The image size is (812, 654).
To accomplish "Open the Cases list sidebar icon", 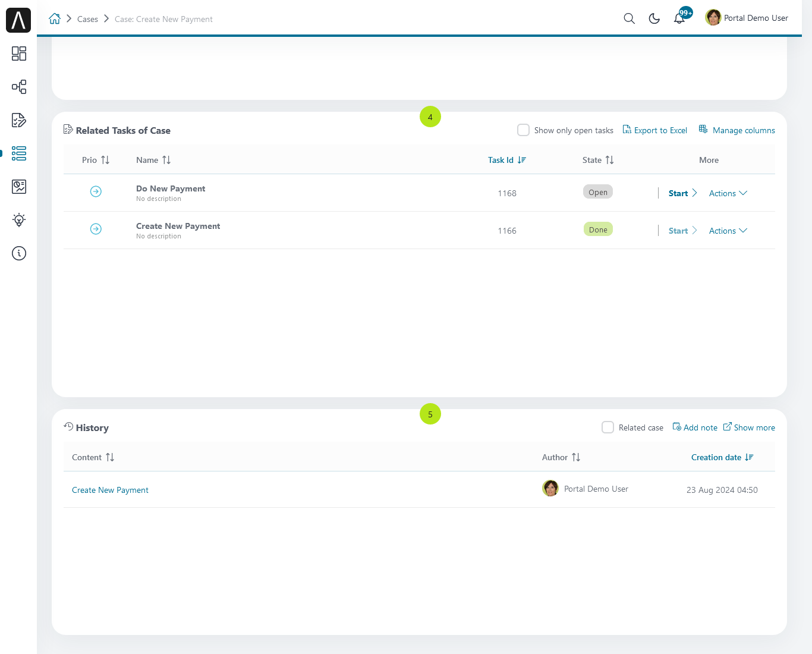I will click(x=19, y=153).
